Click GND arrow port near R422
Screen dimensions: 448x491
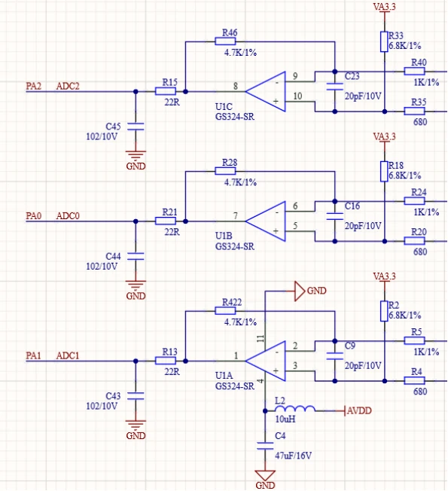coord(300,291)
